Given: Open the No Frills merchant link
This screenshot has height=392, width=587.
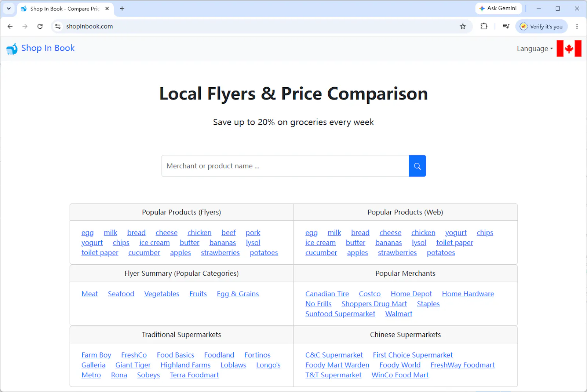Looking at the screenshot, I should pos(318,304).
